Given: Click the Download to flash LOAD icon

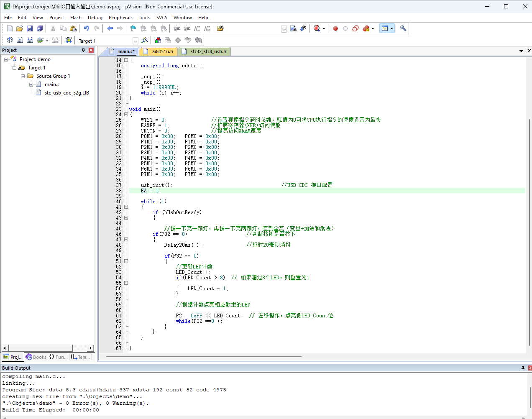Looking at the screenshot, I should click(69, 40).
